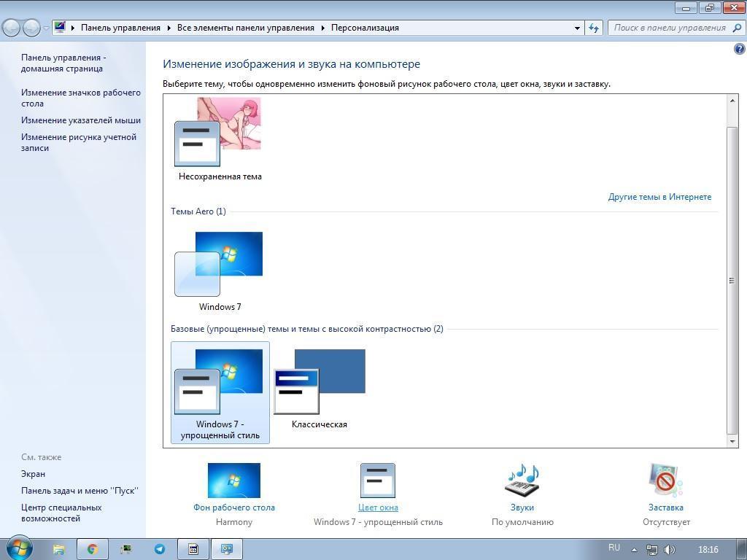
Task: Click the theme list vertical scrollbar thumb
Action: [732, 281]
